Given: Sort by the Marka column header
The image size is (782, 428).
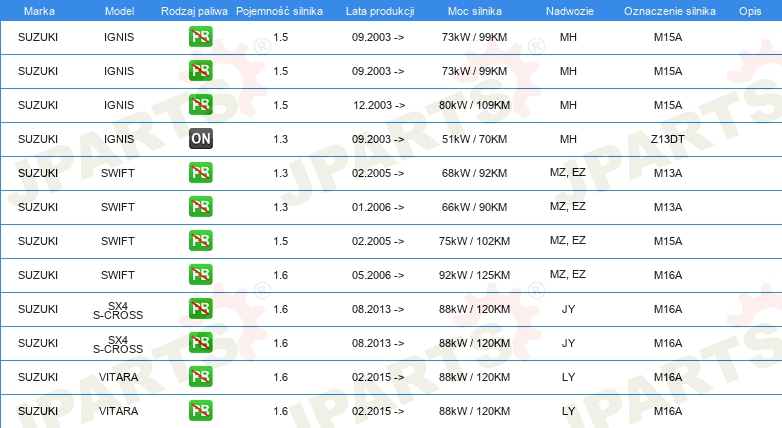Looking at the screenshot, I should click(39, 11).
